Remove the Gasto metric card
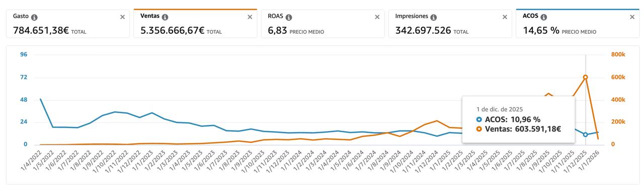Viewport: 644px width, 189px height. tap(122, 17)
